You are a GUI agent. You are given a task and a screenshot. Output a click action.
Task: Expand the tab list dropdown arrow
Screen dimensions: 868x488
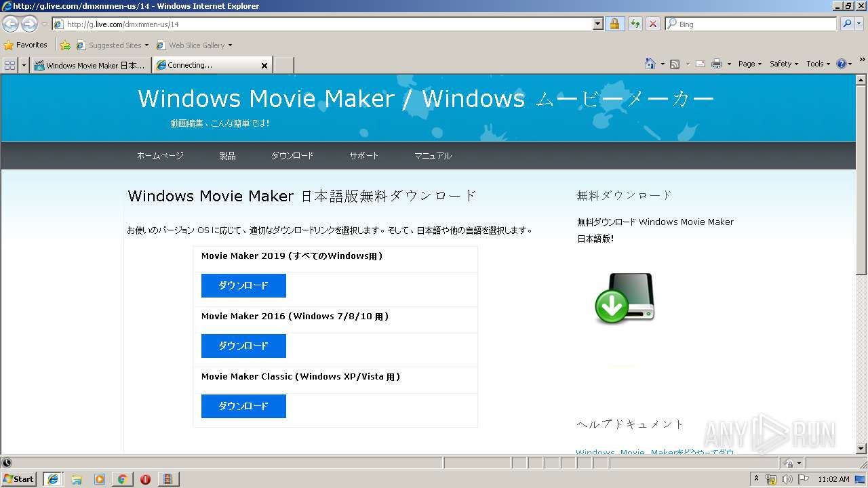tap(24, 65)
